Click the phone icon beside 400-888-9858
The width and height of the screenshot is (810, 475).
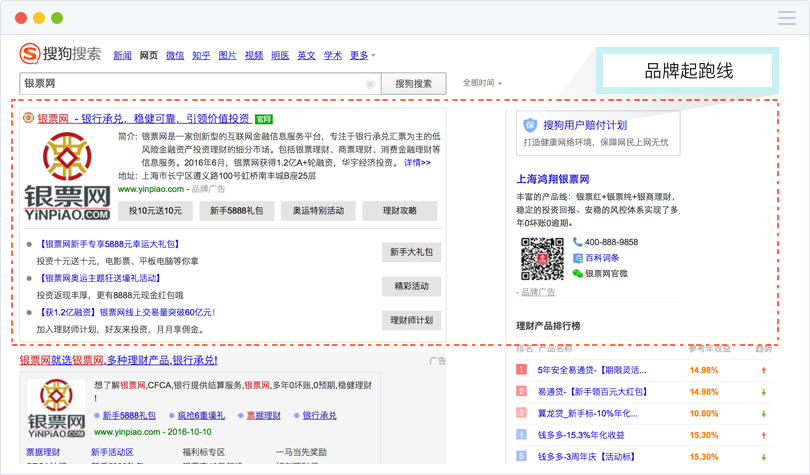tap(578, 242)
